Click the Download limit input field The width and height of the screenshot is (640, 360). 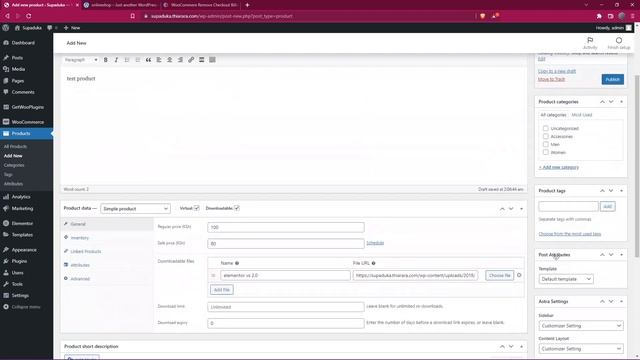[x=286, y=307]
